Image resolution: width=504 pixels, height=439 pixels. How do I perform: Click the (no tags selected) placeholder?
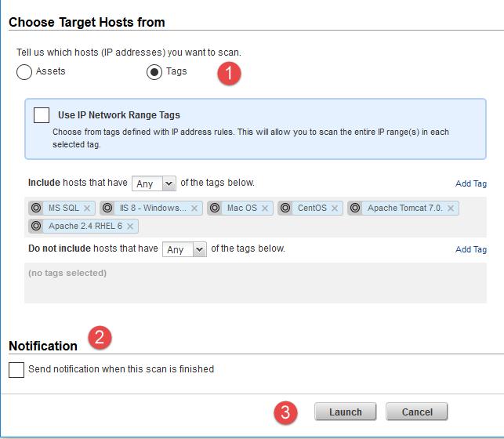67,273
